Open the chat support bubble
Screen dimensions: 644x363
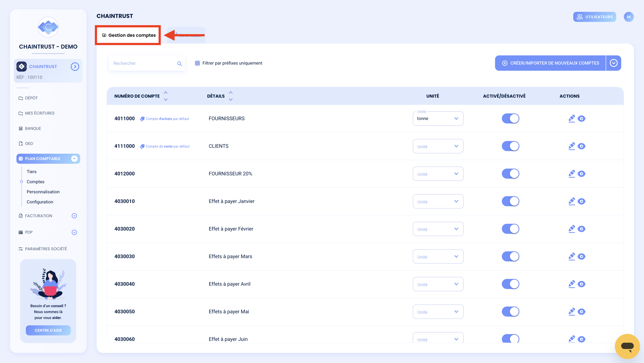click(627, 346)
